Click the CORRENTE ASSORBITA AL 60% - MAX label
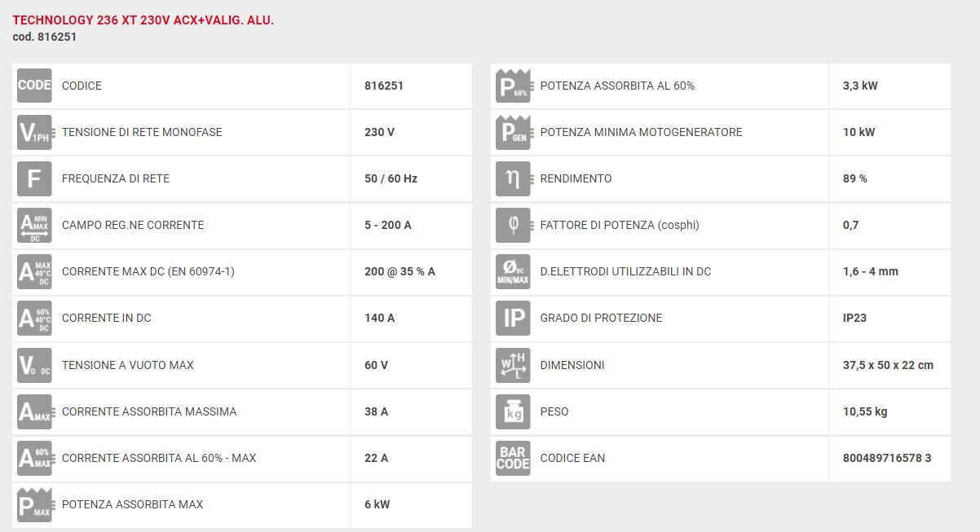980x532 pixels. (x=159, y=458)
